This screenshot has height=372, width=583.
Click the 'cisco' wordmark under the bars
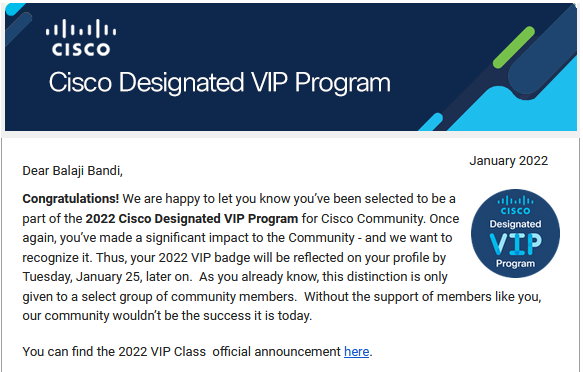click(81, 49)
